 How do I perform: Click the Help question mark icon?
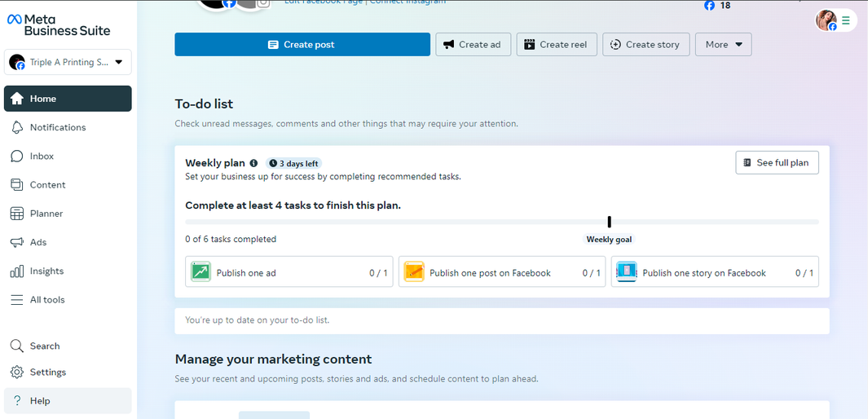pos(17,401)
